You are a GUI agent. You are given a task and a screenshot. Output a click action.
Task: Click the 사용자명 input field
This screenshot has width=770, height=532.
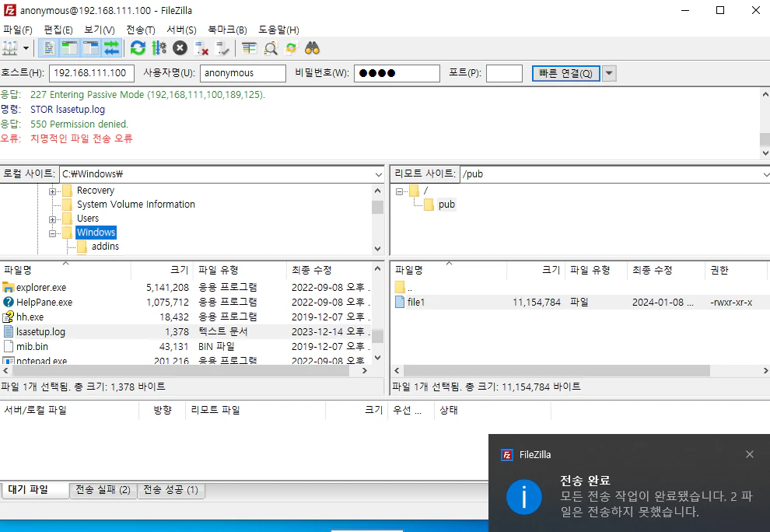(243, 73)
